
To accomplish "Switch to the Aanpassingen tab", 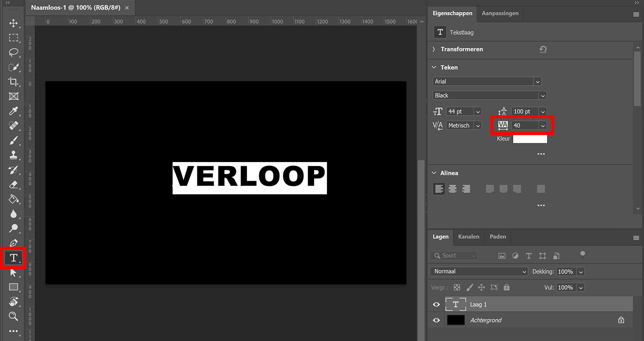I will [500, 13].
